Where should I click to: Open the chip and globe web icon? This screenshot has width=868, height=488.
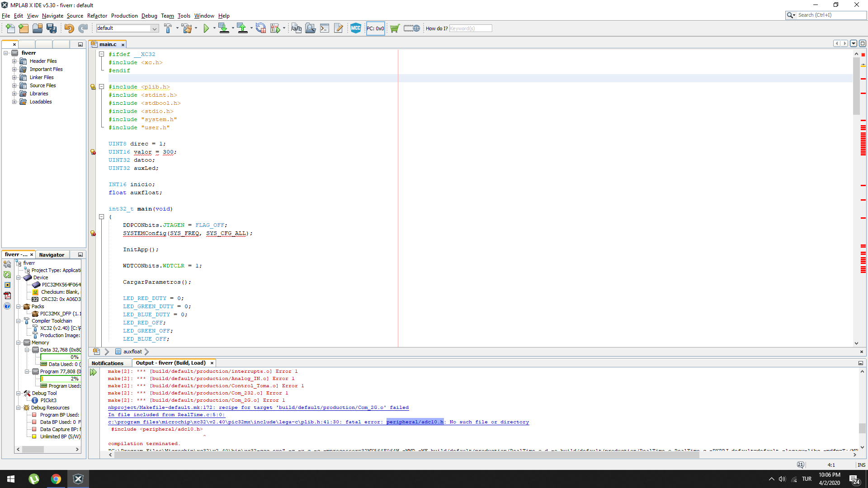point(412,28)
